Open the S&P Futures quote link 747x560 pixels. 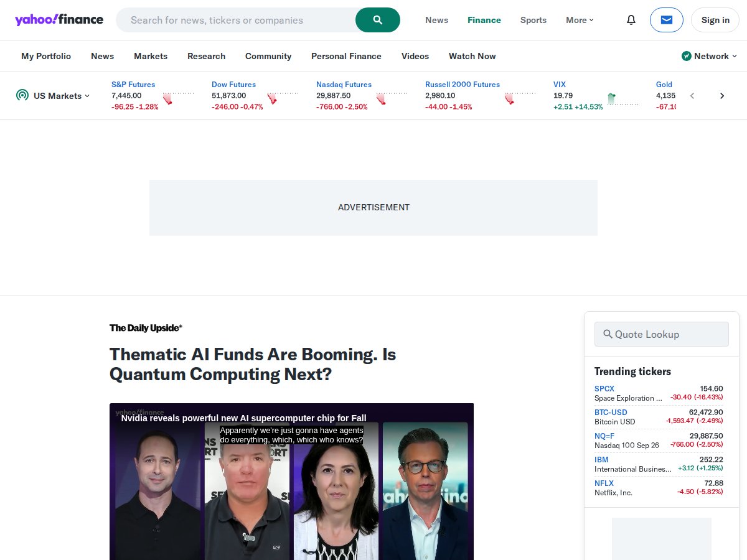pyautogui.click(x=133, y=84)
